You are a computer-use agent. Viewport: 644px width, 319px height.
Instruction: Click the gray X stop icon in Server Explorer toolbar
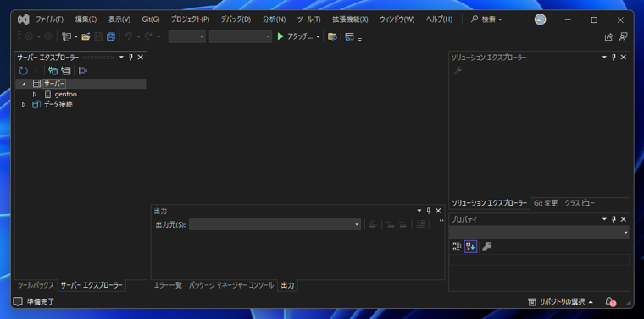tap(36, 71)
